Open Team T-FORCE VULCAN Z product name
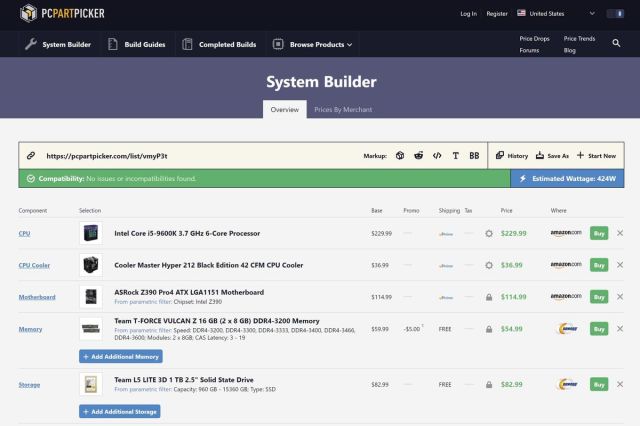 [x=217, y=321]
